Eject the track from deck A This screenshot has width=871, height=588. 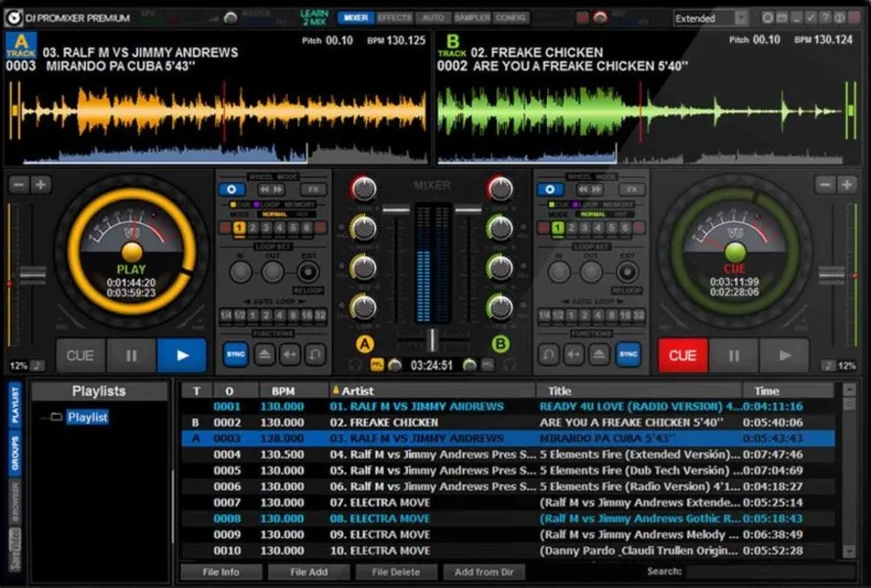pos(264,354)
